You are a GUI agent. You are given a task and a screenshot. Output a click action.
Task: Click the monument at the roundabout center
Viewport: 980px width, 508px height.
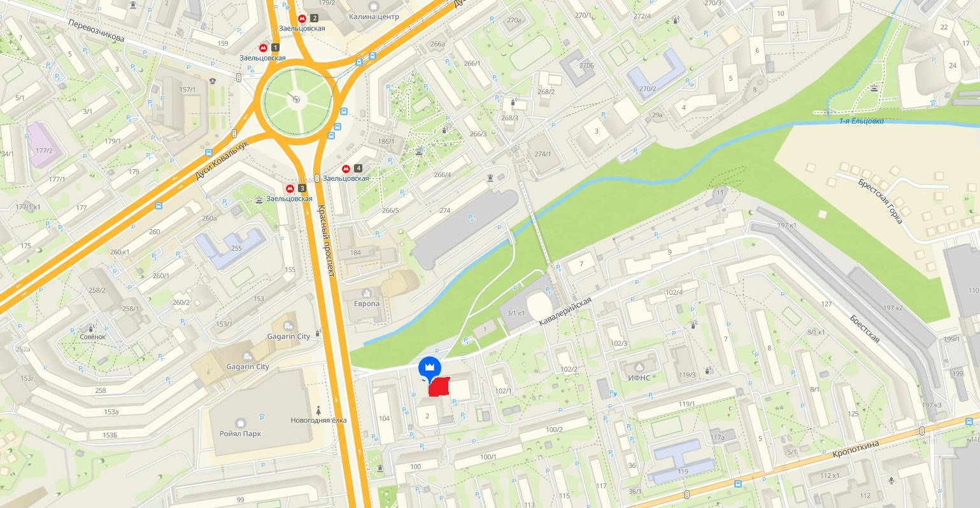[297, 98]
